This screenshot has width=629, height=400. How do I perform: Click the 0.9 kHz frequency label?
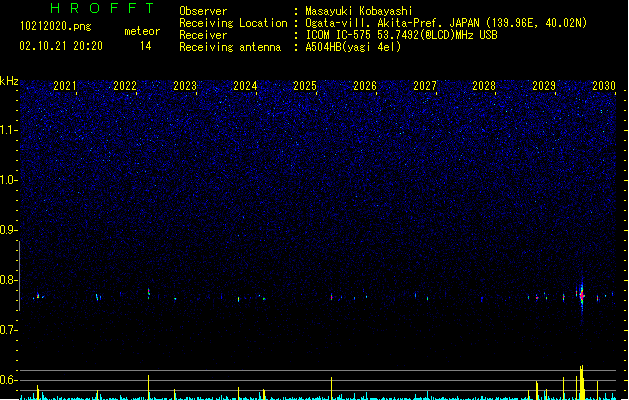pyautogui.click(x=8, y=230)
